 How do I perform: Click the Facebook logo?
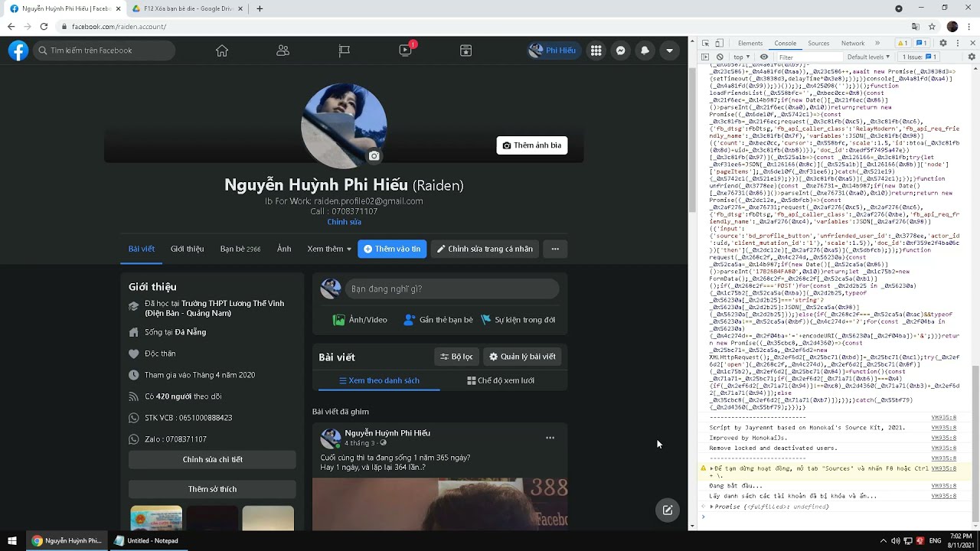point(18,51)
